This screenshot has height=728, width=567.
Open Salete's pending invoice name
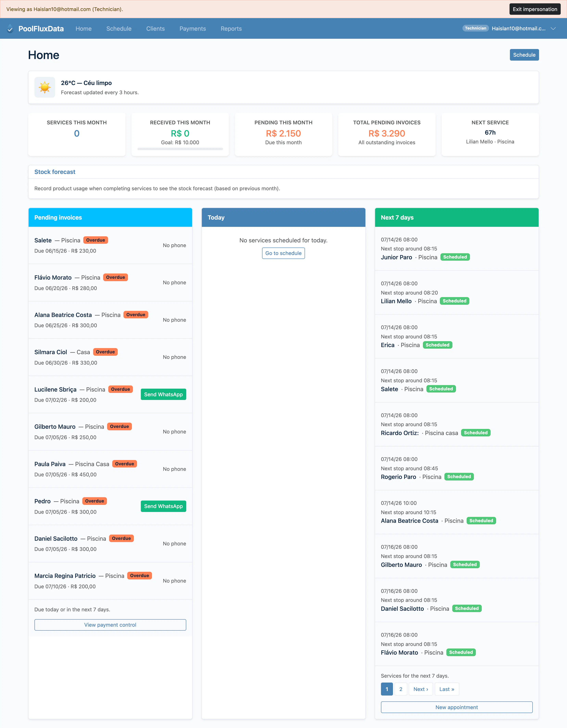(x=43, y=240)
